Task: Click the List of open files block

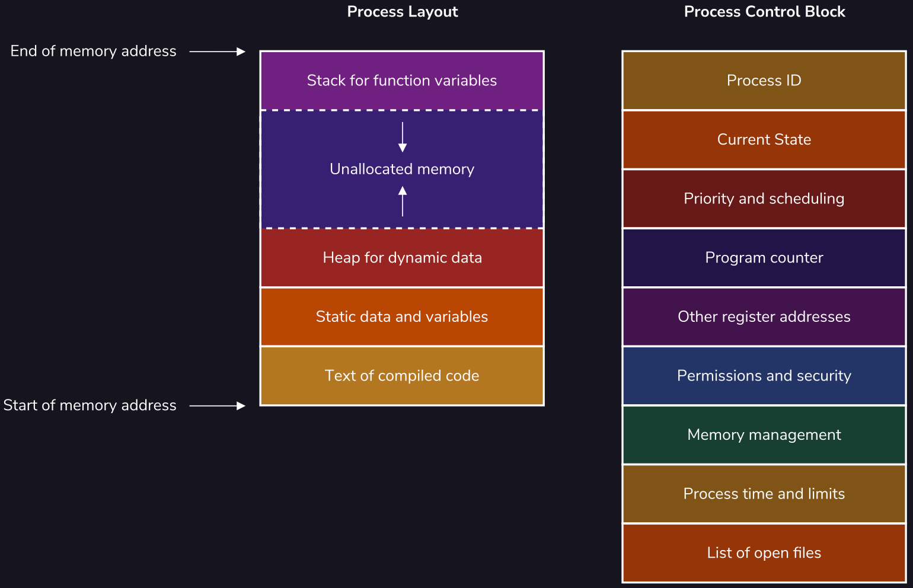Action: (764, 553)
